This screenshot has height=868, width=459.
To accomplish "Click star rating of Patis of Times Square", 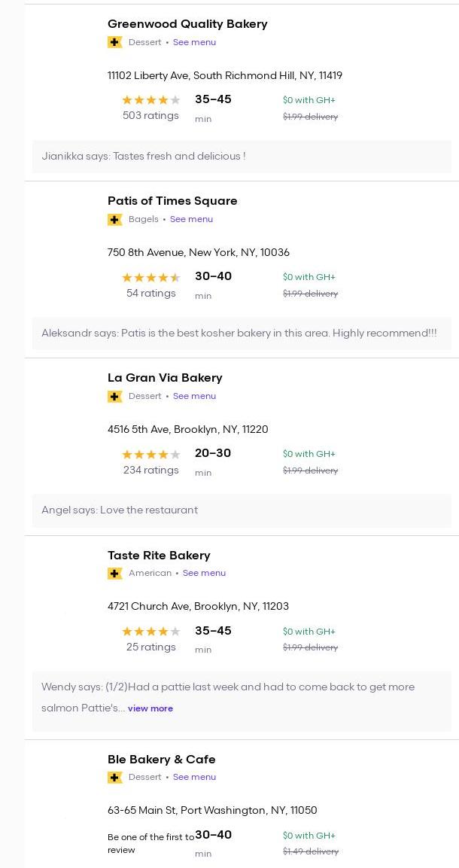I will (x=150, y=278).
